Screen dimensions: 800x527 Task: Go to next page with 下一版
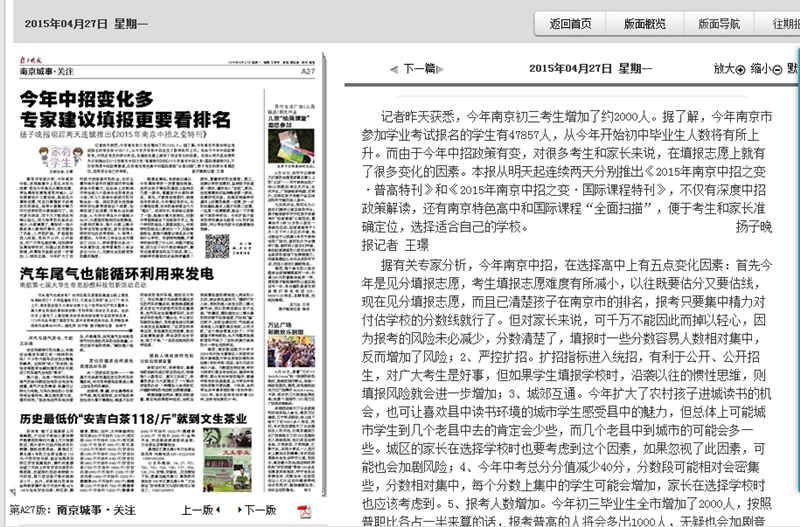point(259,510)
